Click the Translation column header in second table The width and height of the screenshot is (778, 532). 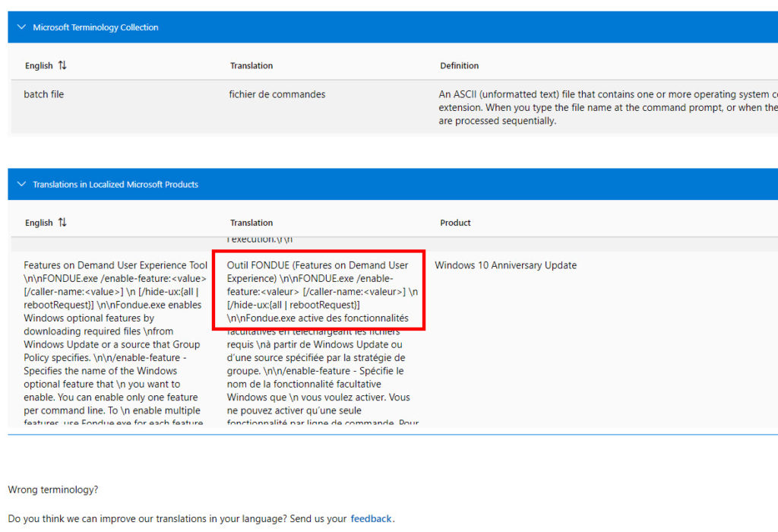tap(251, 223)
